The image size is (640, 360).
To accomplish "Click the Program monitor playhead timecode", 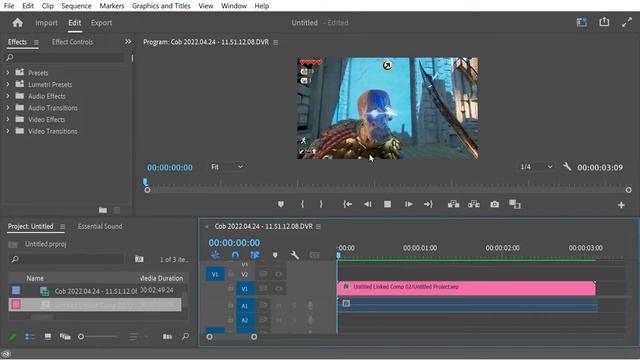I will tap(170, 167).
